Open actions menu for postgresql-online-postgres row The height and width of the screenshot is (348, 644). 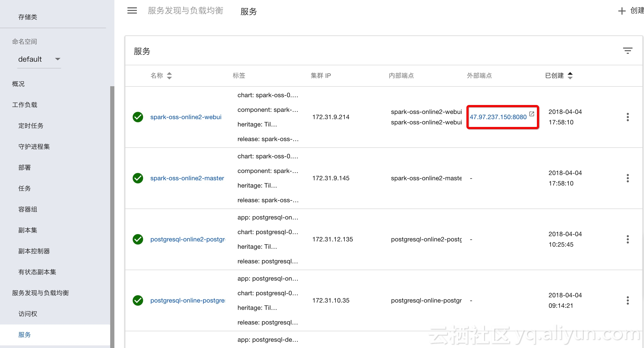pos(628,300)
